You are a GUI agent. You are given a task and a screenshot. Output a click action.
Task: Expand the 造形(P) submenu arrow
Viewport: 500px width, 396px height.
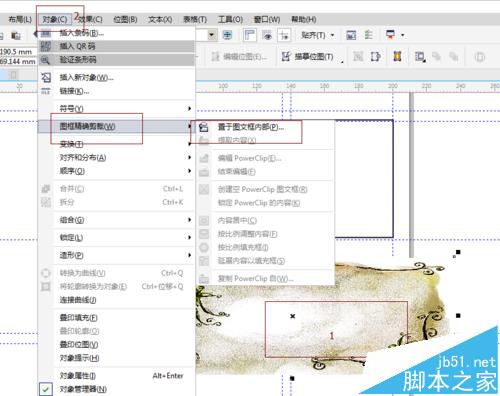click(x=189, y=255)
